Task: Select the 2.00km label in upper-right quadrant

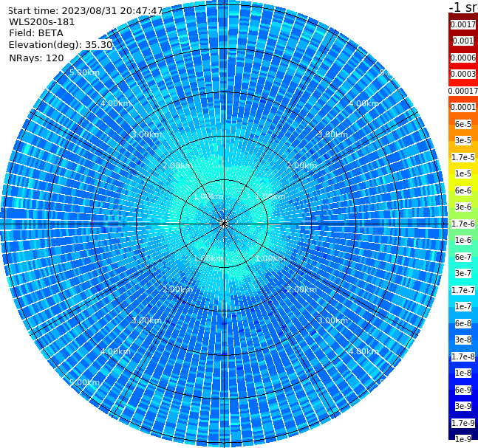Action: click(301, 165)
